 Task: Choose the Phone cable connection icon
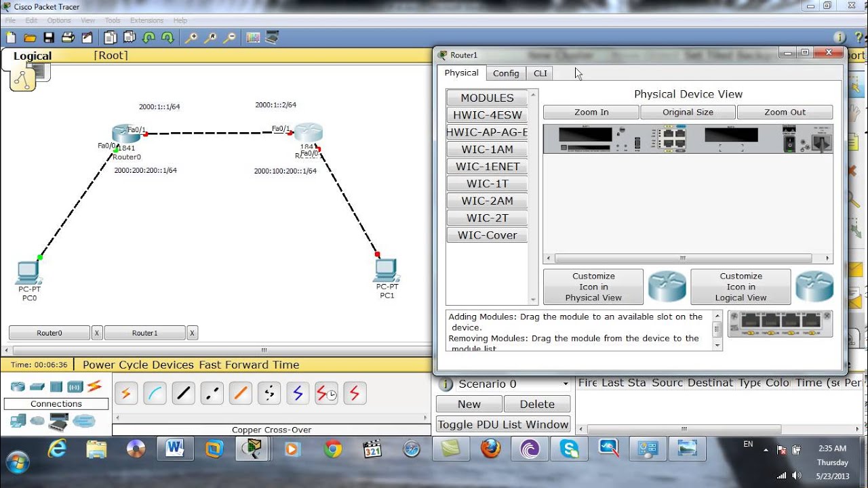269,393
